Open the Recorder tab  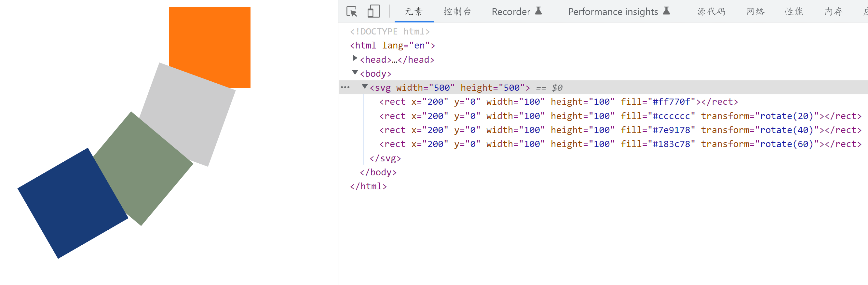511,12
